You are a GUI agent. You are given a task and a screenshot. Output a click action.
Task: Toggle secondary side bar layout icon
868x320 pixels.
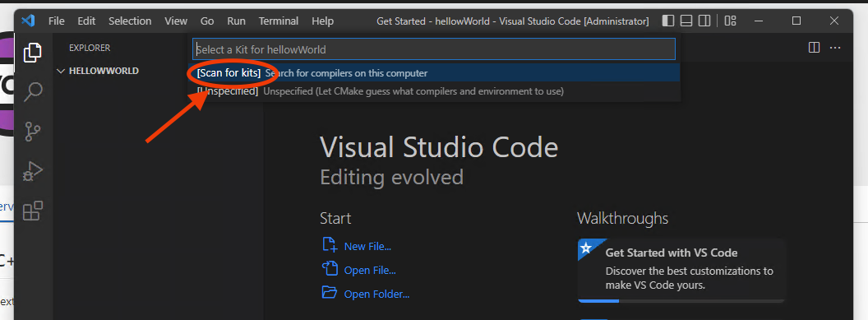[x=704, y=21]
